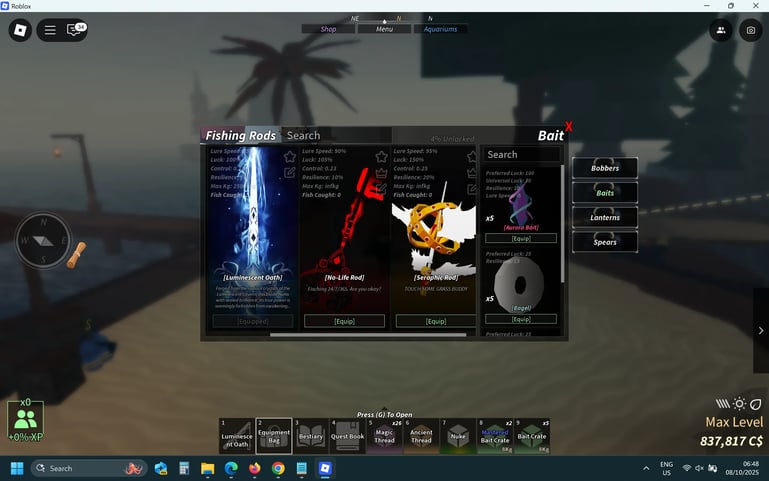The width and height of the screenshot is (769, 481).
Task: Click the edit pencil icon on No-Life Rod
Action: [381, 187]
